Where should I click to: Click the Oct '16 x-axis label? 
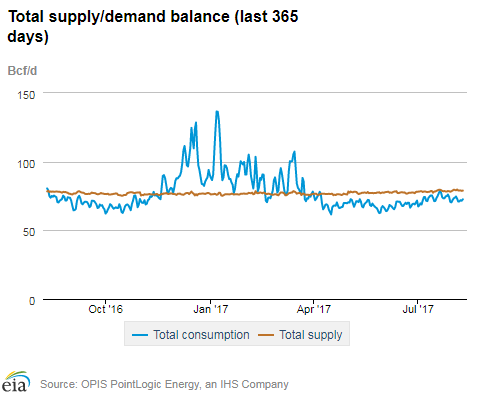(105, 309)
